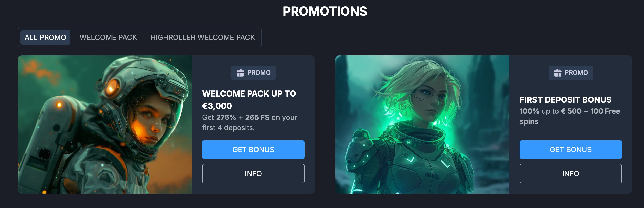Click the gift icon on Welcome Pack card
Screen dimensions: 644x208
(240, 73)
